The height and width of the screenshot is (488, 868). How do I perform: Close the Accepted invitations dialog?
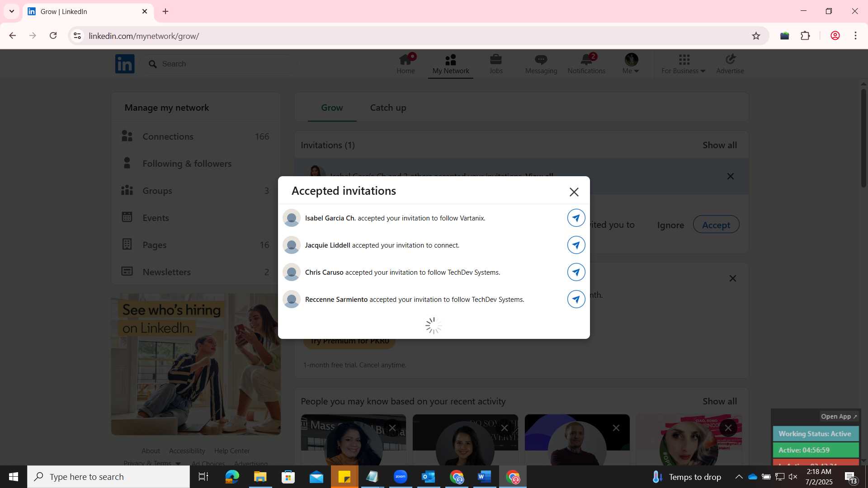(x=574, y=192)
